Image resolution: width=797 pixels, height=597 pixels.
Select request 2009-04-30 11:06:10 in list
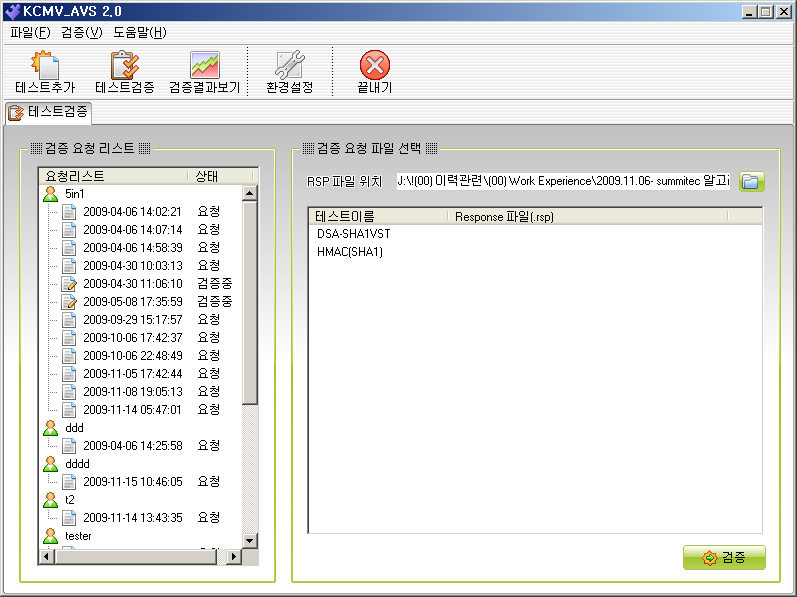[132, 283]
